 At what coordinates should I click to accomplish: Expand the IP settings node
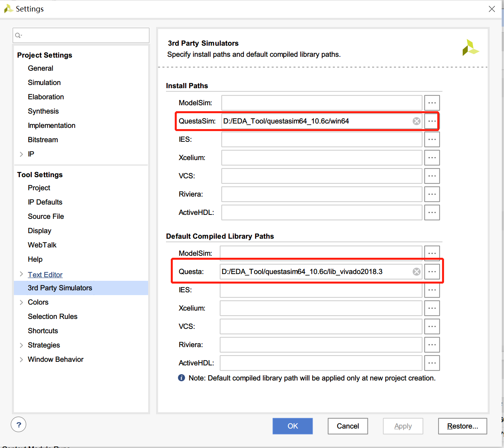tap(21, 154)
